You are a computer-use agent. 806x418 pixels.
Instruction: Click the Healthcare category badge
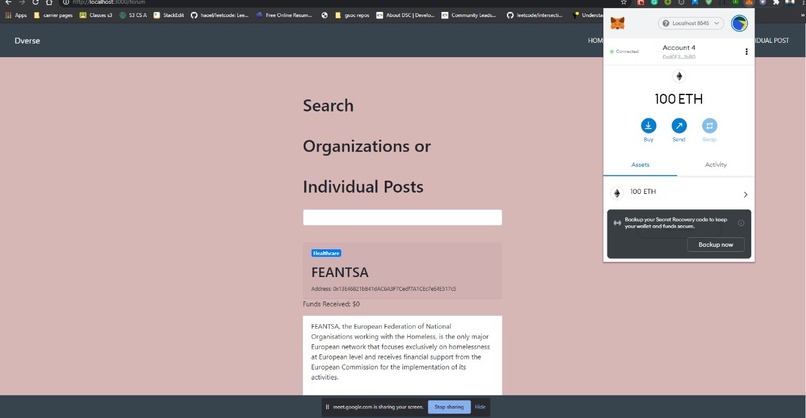[326, 253]
